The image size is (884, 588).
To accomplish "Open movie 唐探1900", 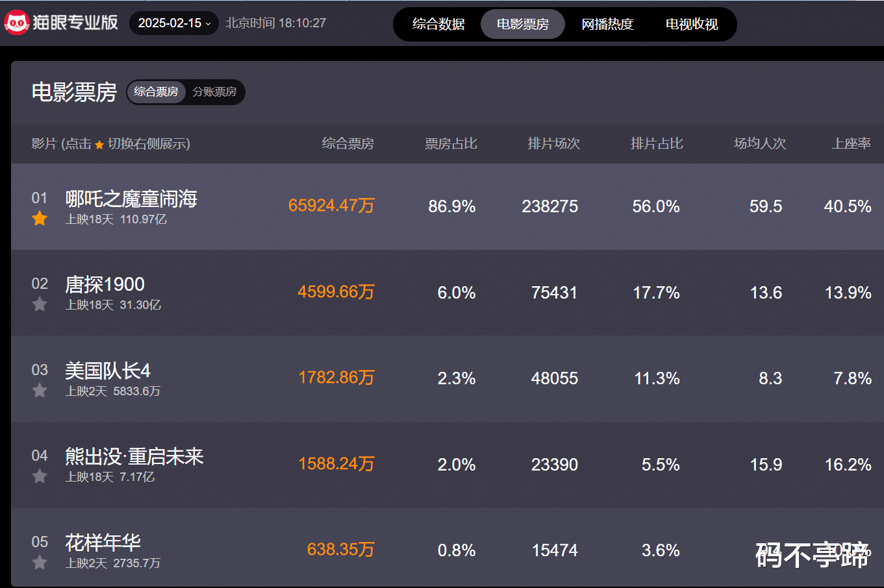I will [x=105, y=284].
